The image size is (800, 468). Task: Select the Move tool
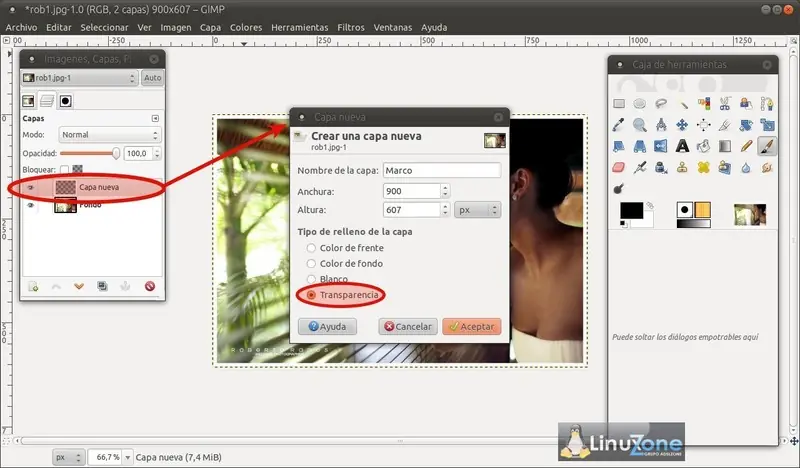coord(683,125)
